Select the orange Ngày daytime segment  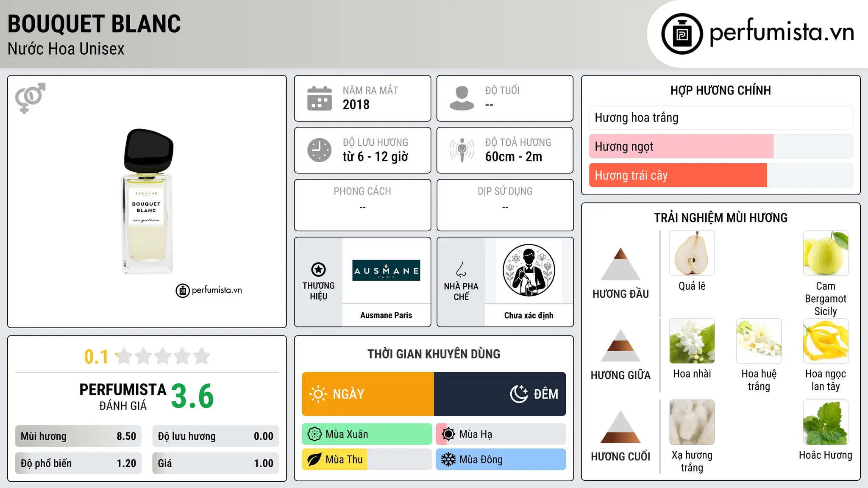pyautogui.click(x=368, y=394)
